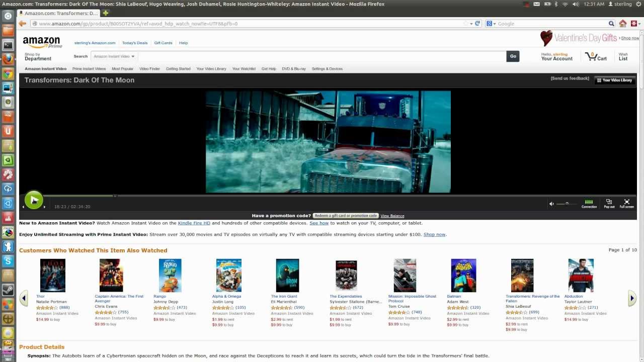
Task: Open Skype from Ubuntu launcher
Action: coord(8,261)
